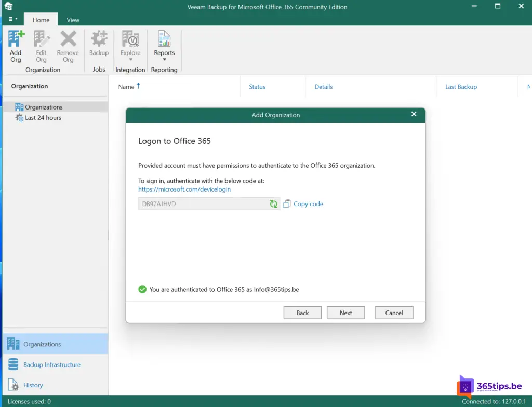The image size is (532, 407).
Task: Select Organizations node in the tree
Action: (44, 107)
